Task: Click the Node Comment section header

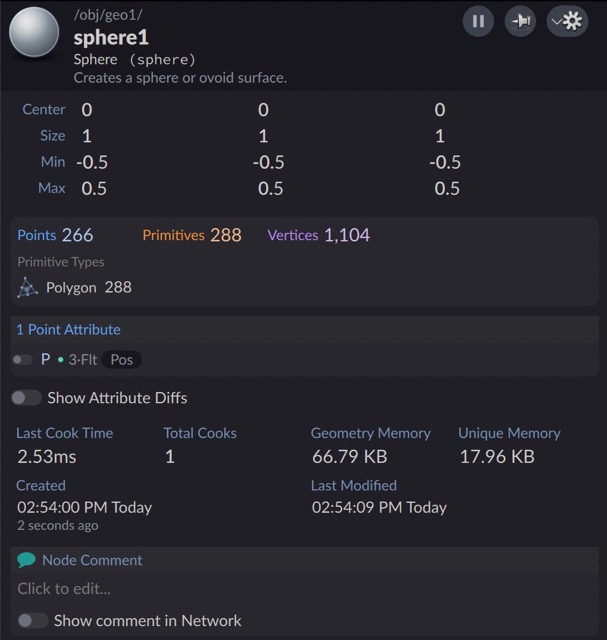Action: click(92, 560)
